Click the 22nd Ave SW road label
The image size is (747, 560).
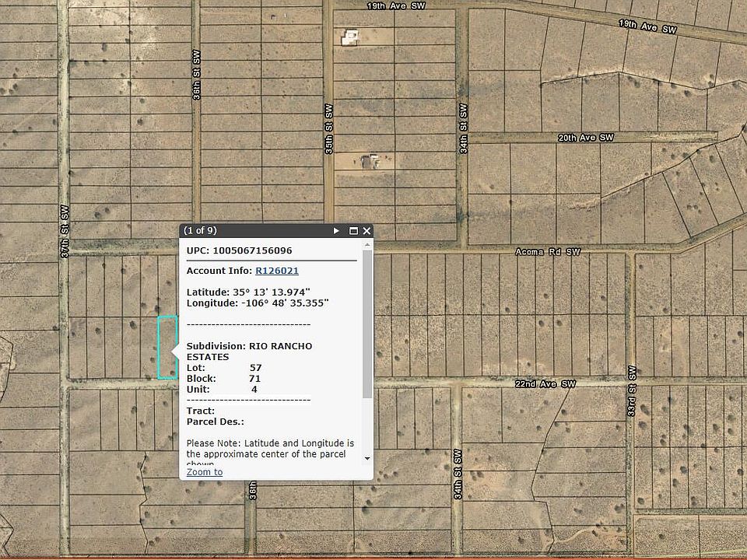click(545, 383)
